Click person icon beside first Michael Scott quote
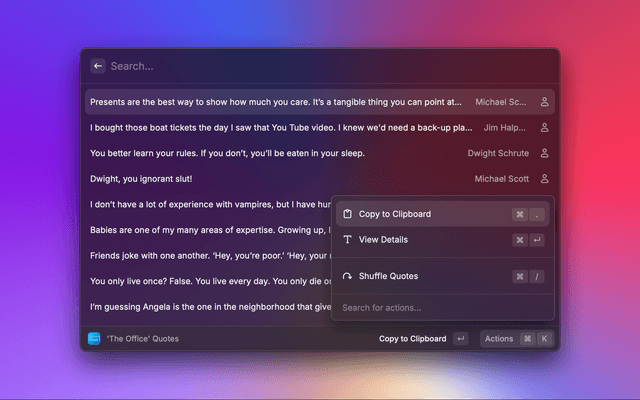This screenshot has height=400, width=640. [545, 102]
